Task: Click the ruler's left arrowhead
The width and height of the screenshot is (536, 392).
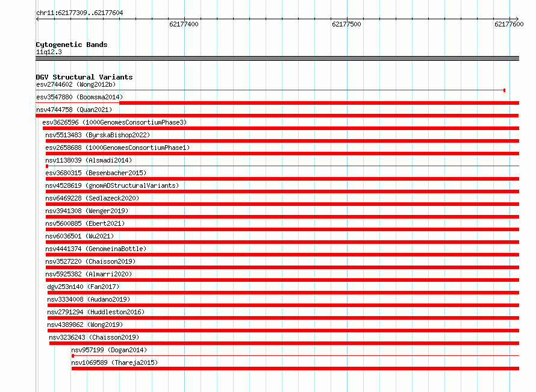Action: pyautogui.click(x=37, y=19)
